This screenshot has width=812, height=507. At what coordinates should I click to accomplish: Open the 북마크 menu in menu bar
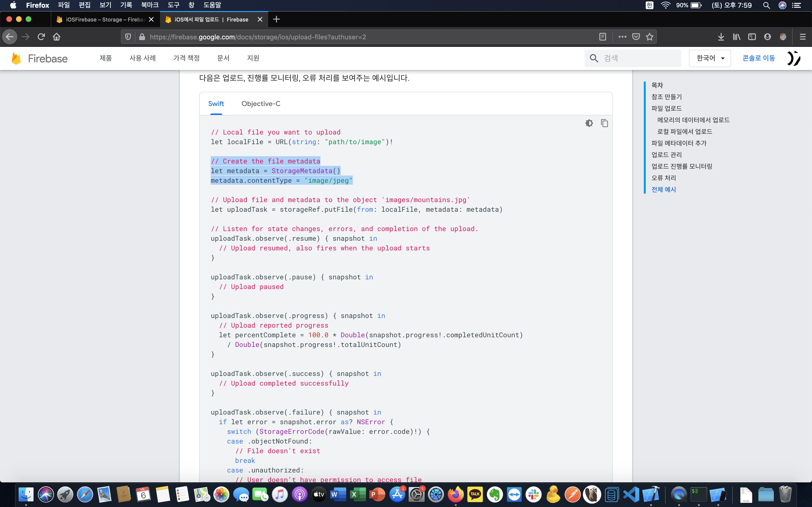150,5
